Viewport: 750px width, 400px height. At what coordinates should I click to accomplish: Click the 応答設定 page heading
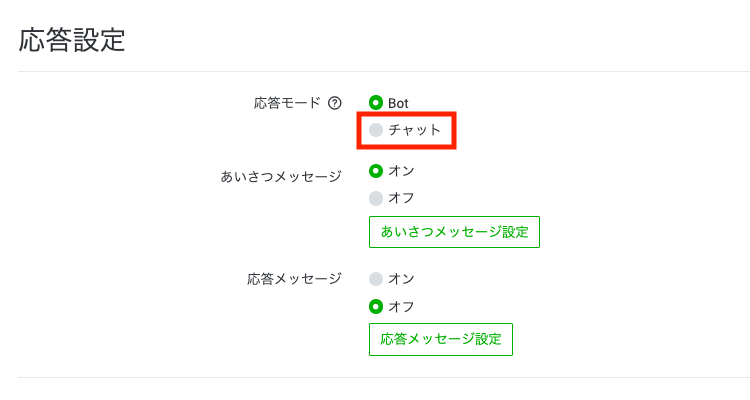coord(72,40)
